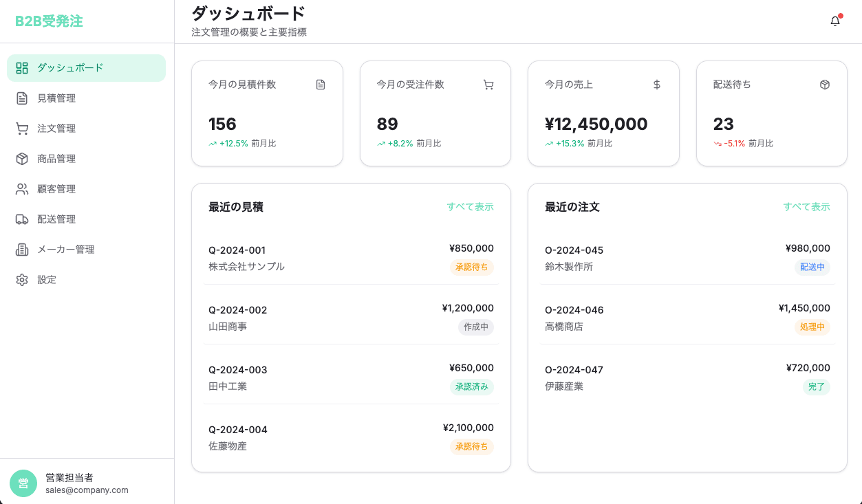Click the gear icon for 設定

(22, 280)
